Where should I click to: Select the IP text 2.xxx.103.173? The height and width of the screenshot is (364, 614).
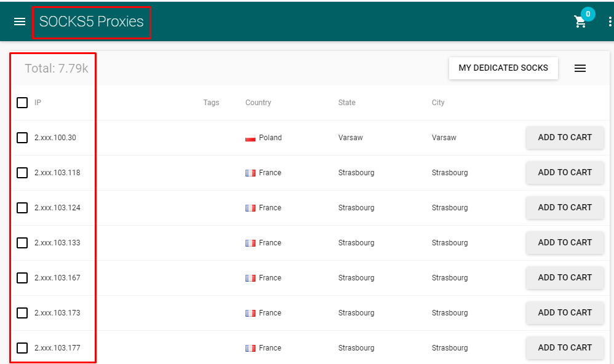(57, 313)
